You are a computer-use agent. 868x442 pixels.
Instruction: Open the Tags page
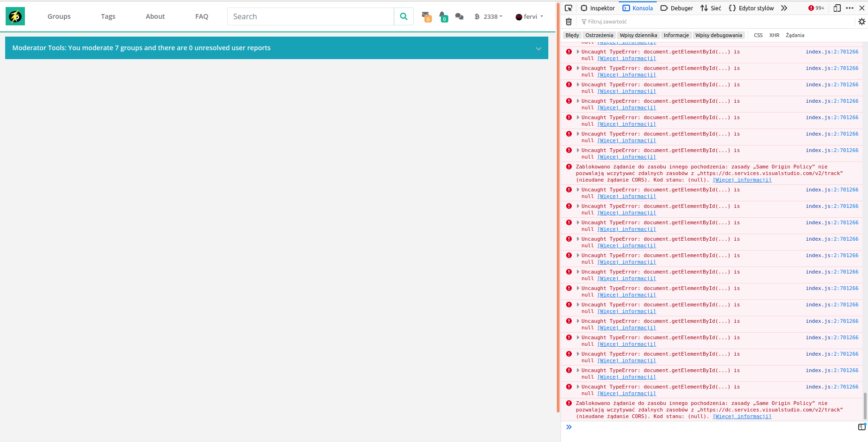(x=108, y=16)
